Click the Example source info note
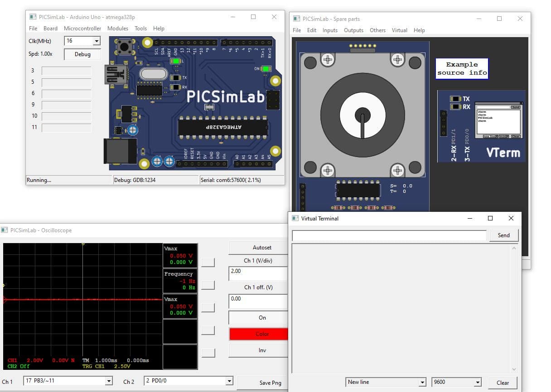Viewport: 551px width, 392px height. pyautogui.click(x=462, y=69)
